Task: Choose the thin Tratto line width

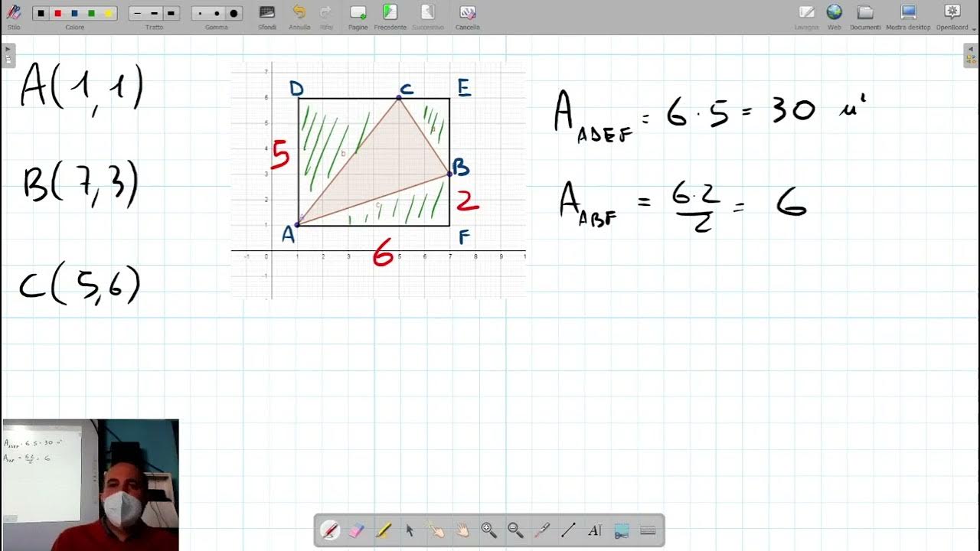Action: (138, 14)
